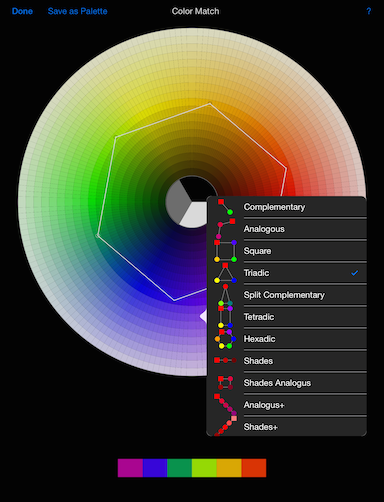
Task: Click the hexagon vertex on green
Action: tap(116, 137)
